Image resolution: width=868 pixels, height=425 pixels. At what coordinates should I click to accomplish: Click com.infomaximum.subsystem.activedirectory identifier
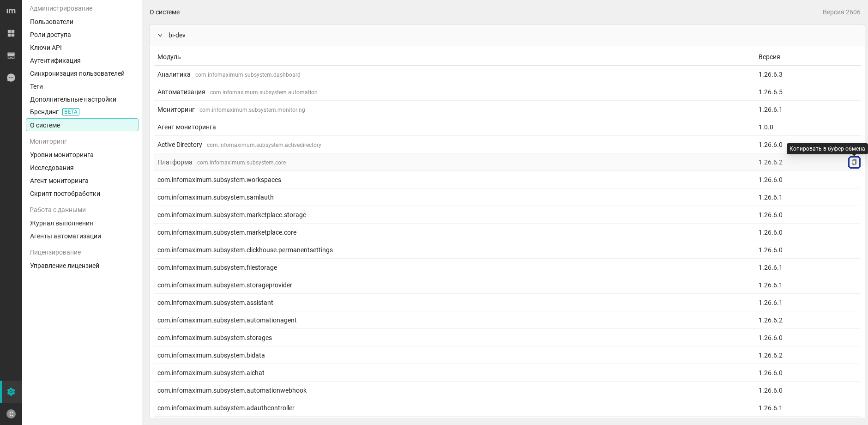click(x=264, y=145)
